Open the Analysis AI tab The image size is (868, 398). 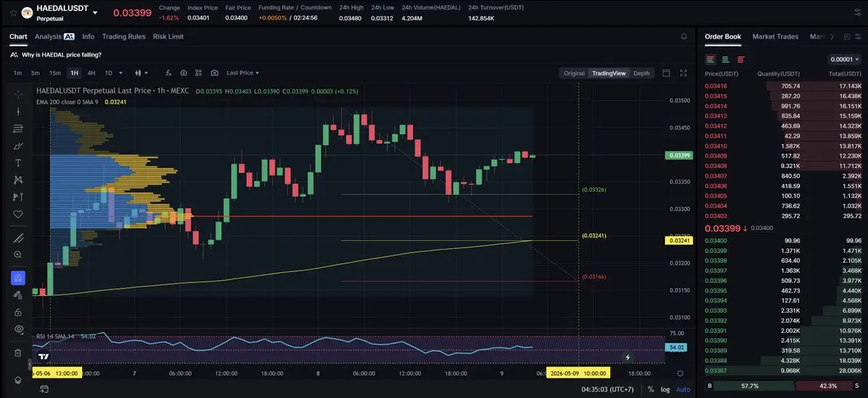[54, 36]
